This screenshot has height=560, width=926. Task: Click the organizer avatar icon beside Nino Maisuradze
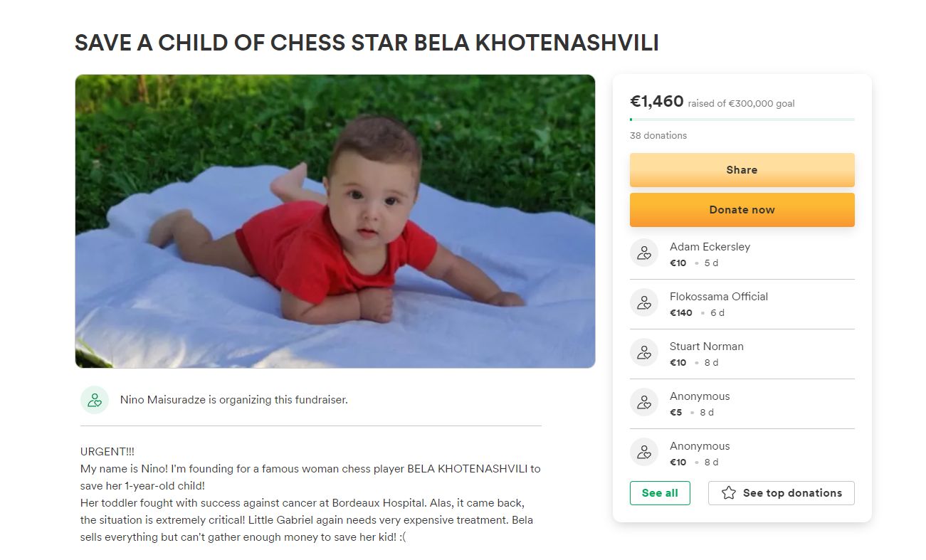click(x=95, y=400)
